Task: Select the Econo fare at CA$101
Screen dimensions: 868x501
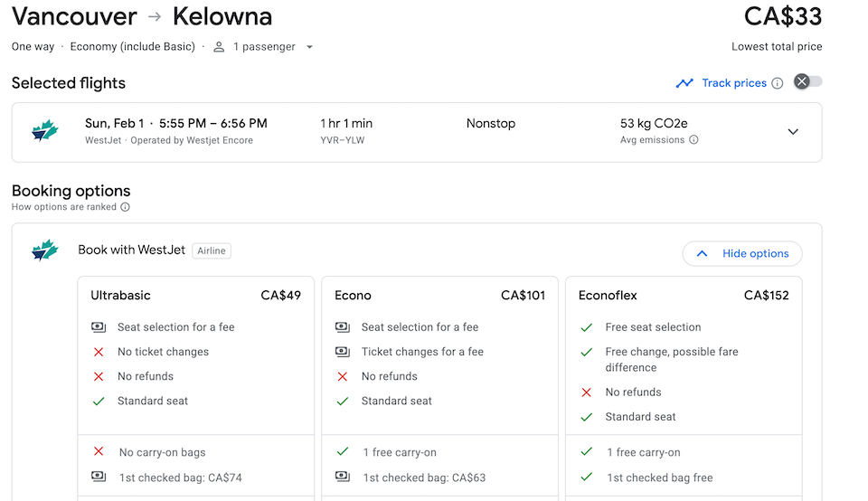Action: point(439,296)
